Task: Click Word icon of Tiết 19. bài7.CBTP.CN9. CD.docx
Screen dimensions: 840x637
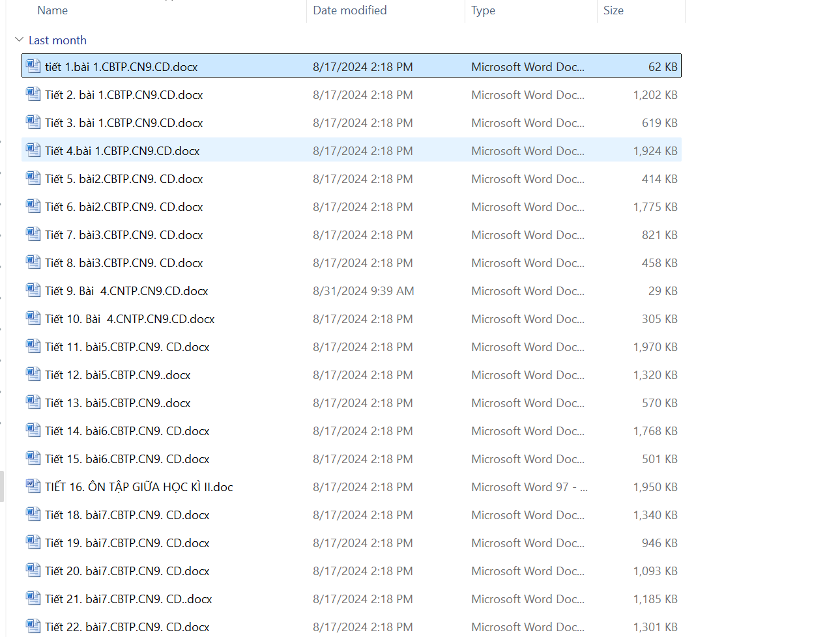Action: 33,542
